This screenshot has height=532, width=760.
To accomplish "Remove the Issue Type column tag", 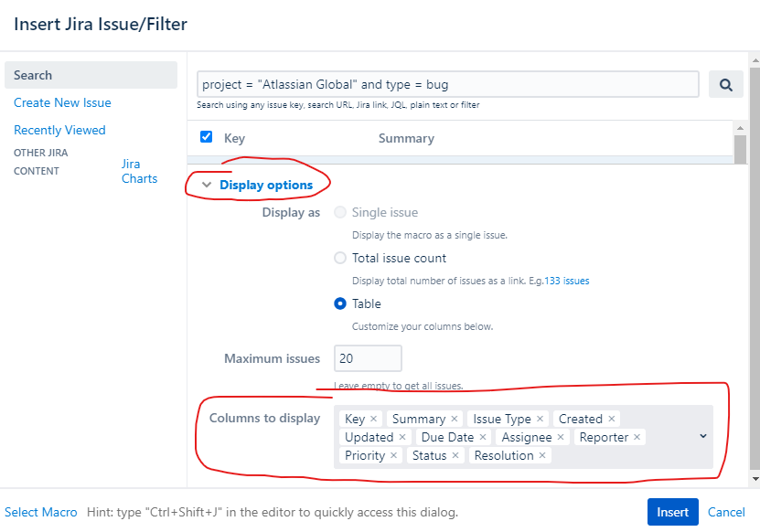I will (x=540, y=419).
